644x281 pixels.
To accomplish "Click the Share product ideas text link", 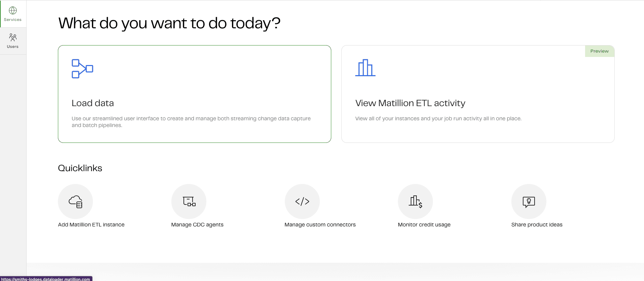I will coord(537,225).
